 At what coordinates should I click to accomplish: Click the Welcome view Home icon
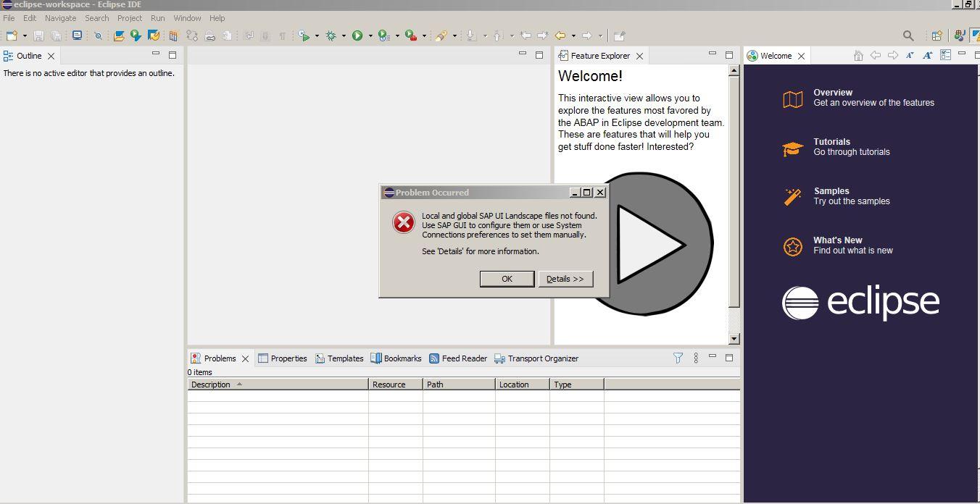pyautogui.click(x=858, y=55)
